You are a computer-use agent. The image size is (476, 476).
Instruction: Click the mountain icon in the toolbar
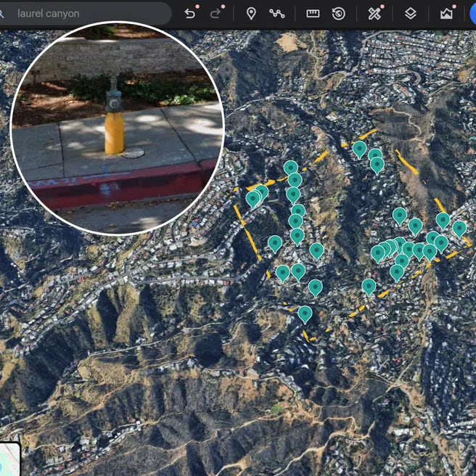coord(446,13)
